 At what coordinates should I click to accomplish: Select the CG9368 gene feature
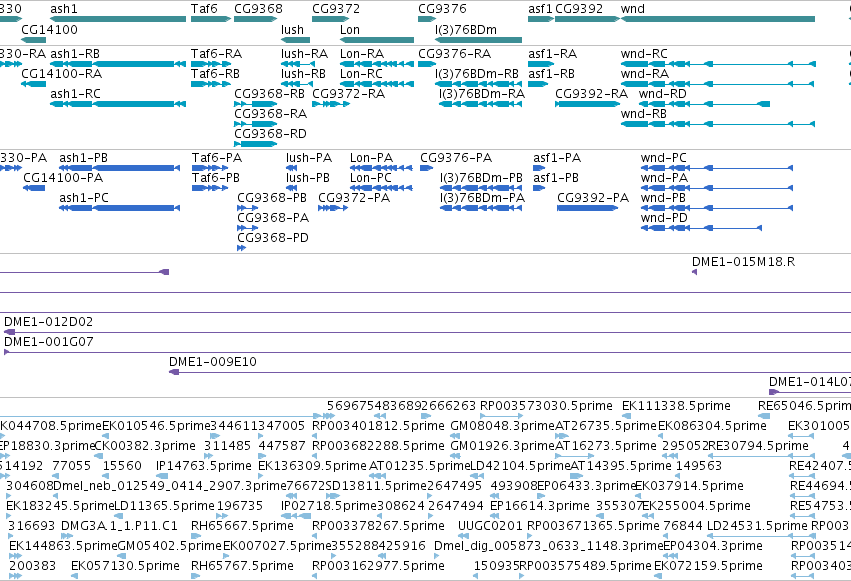[256, 19]
